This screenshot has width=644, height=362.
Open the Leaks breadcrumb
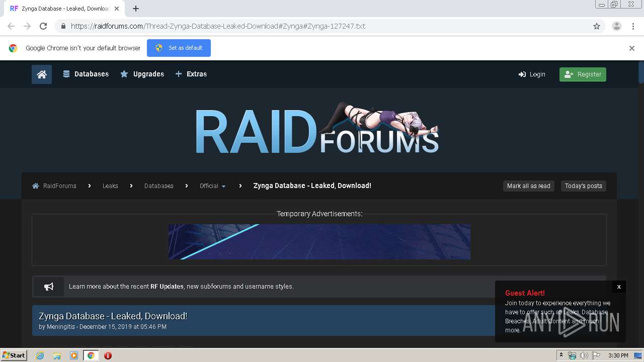110,186
